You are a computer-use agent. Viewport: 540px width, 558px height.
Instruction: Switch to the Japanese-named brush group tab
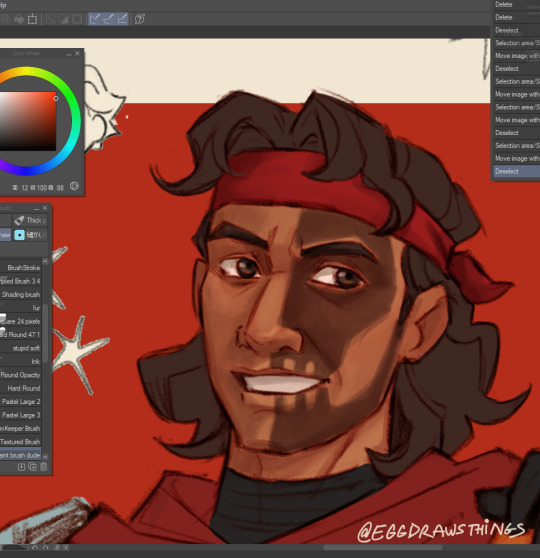coord(30,235)
